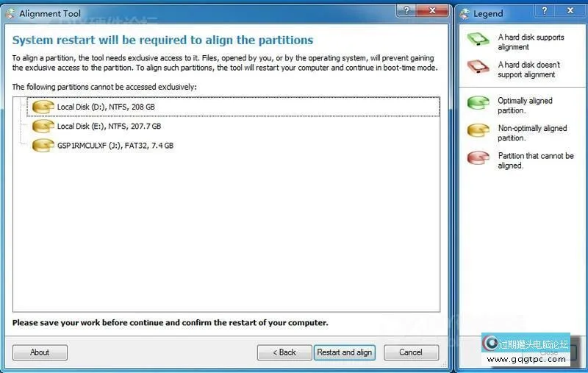Select the Local Disk (E:), NTFS, 207.7 GB entry

109,127
